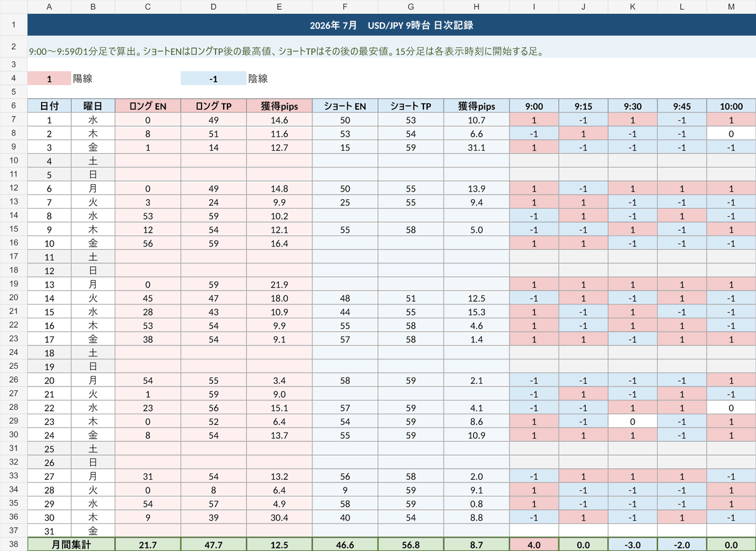
Task: Click the 0 cell under 10:00 for day 22
Action: click(x=731, y=407)
